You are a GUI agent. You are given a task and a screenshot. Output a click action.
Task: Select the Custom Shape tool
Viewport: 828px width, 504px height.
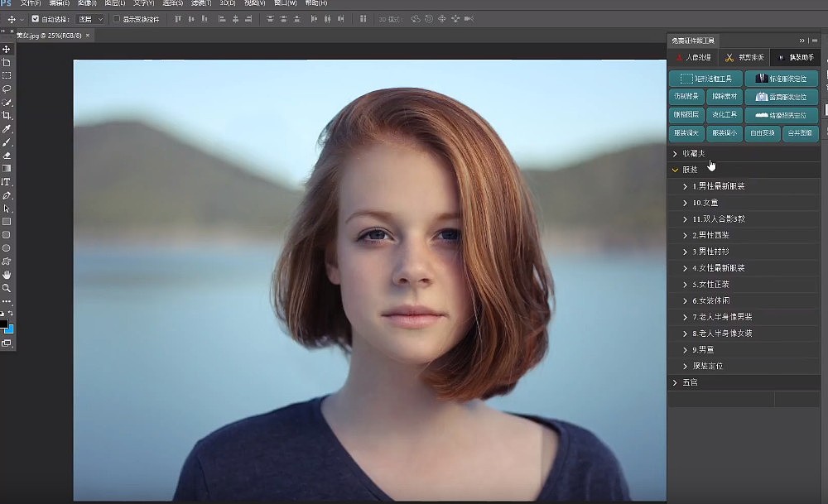(7, 262)
